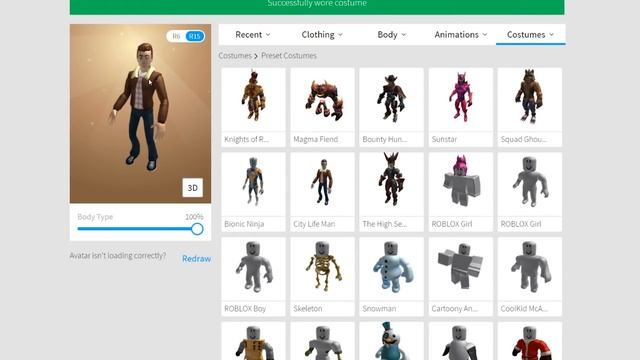Viewport: 640px width, 360px height.
Task: Select the Bionic Ninja costume thumbnail
Action: click(253, 184)
